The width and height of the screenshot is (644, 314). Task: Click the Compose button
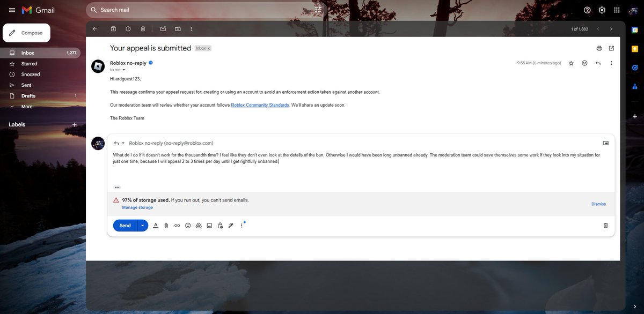27,33
